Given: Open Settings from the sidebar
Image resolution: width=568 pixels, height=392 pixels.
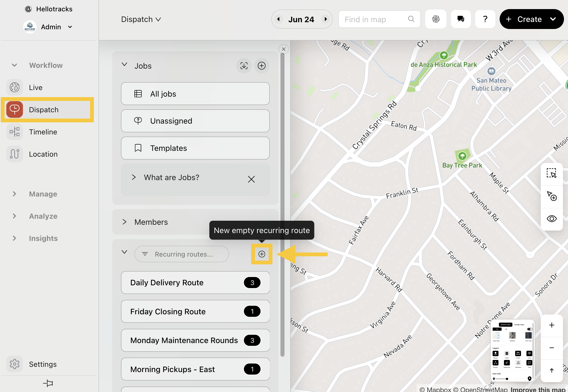Looking at the screenshot, I should click(48, 364).
